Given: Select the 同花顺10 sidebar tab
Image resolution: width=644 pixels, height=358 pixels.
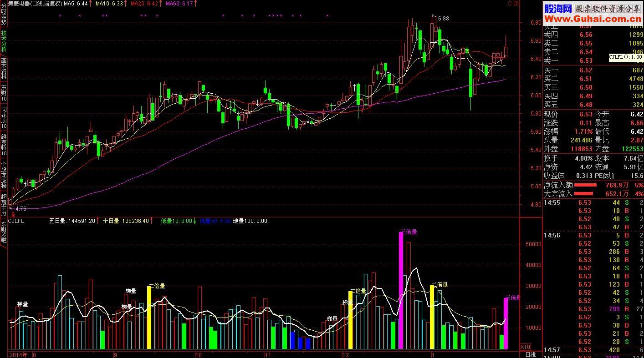Looking at the screenshot, I should coord(4,117).
